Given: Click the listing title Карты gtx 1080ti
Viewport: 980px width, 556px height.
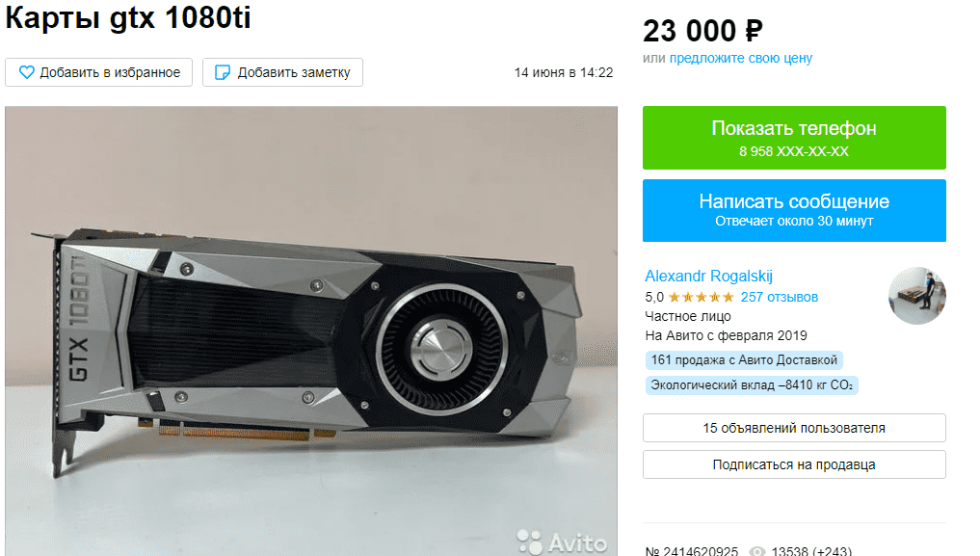Looking at the screenshot, I should (128, 17).
